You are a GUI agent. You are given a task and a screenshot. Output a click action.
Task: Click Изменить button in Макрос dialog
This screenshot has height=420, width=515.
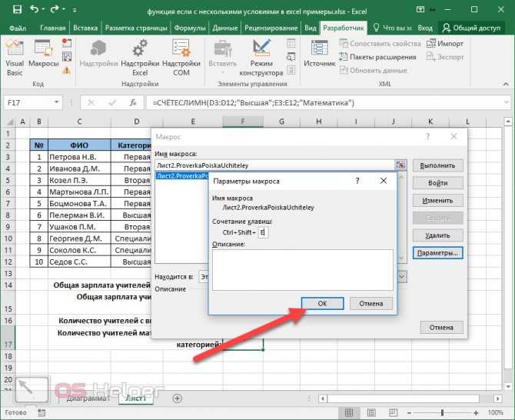438,200
